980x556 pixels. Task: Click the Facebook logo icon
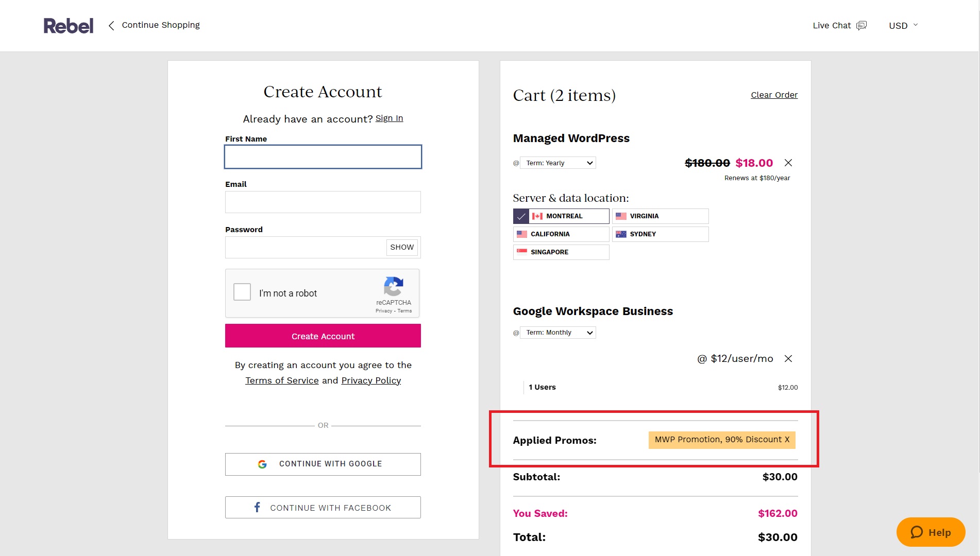coord(257,507)
